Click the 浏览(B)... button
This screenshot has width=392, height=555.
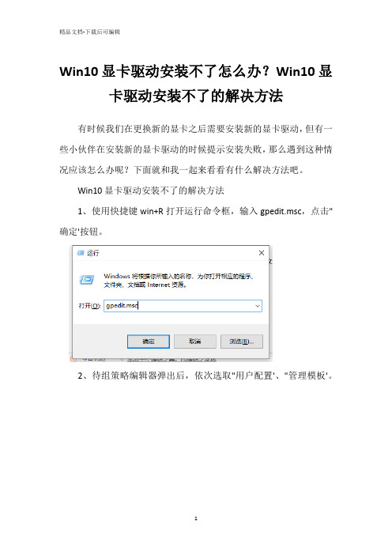pyautogui.click(x=242, y=342)
